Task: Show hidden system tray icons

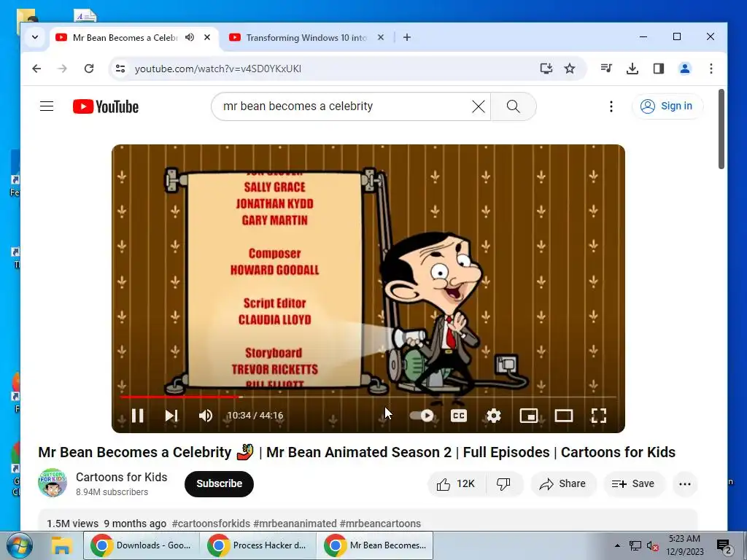Action: coord(617,545)
